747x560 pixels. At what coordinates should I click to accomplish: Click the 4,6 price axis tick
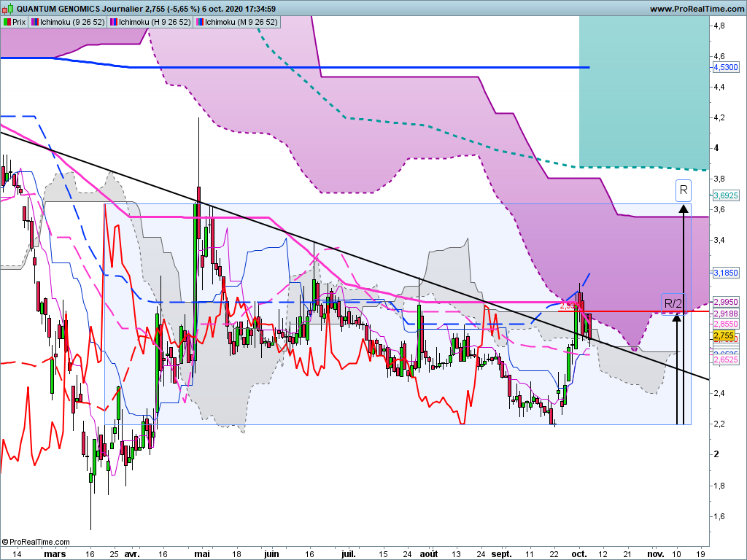coord(719,56)
